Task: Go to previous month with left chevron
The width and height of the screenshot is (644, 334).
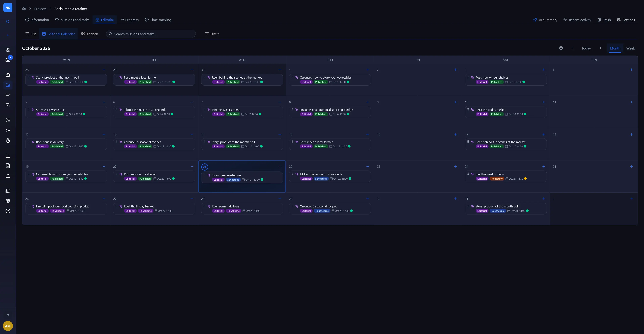Action: coord(572,48)
